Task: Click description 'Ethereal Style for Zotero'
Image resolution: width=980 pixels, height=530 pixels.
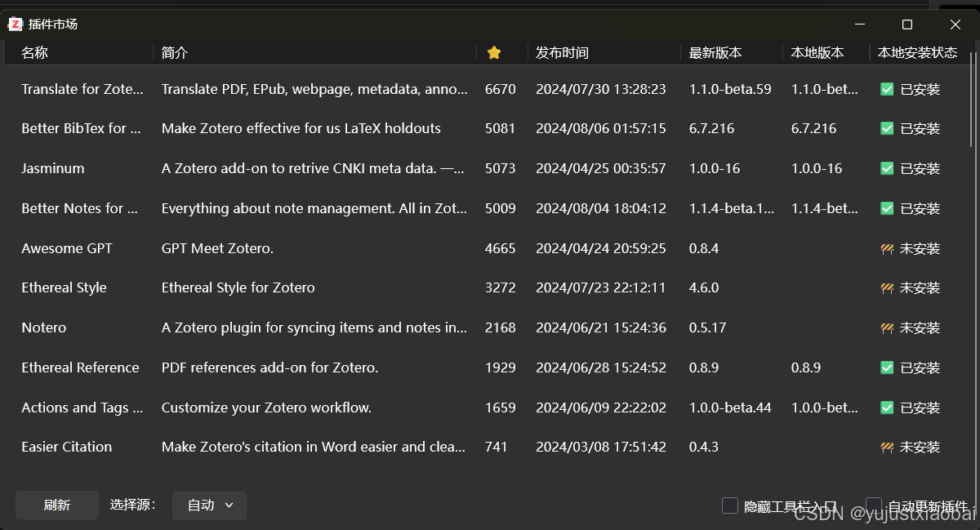Action: click(x=238, y=287)
